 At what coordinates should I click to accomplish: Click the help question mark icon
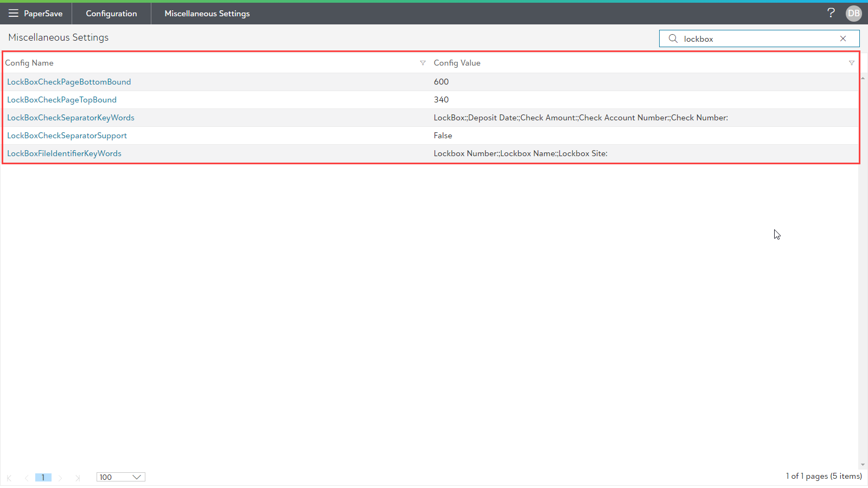pos(831,12)
